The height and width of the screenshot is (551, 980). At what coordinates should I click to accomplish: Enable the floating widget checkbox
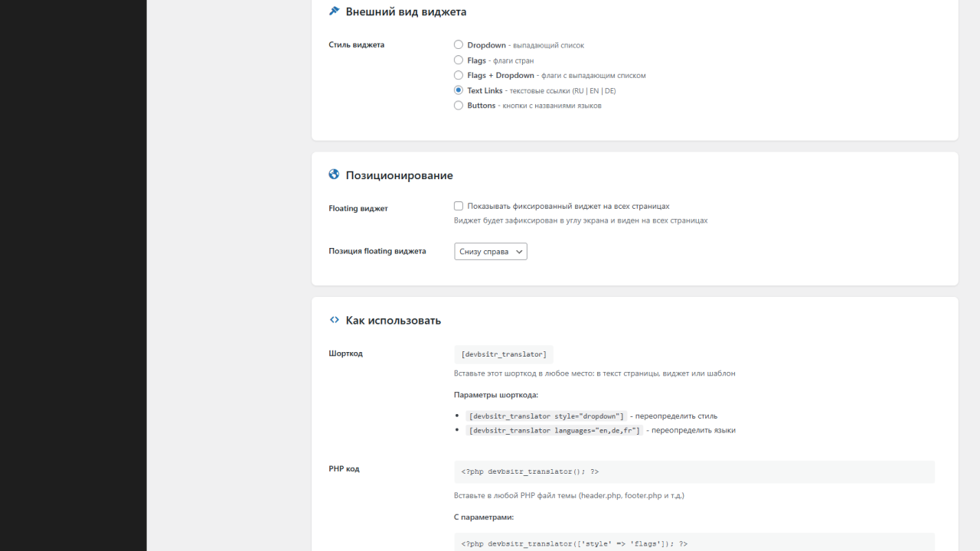[459, 206]
